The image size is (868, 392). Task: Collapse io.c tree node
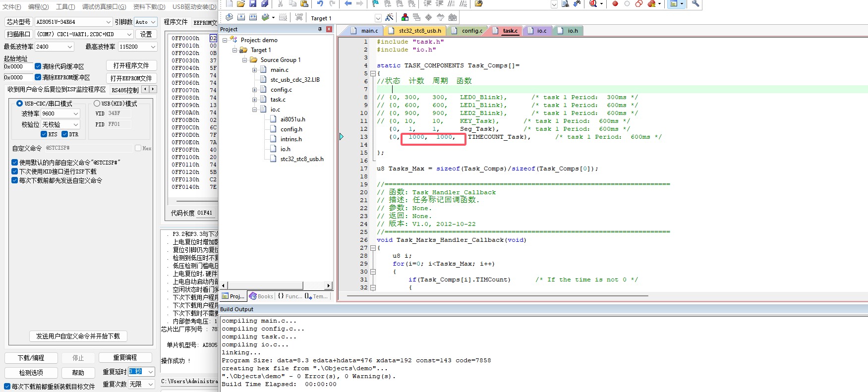pyautogui.click(x=254, y=110)
